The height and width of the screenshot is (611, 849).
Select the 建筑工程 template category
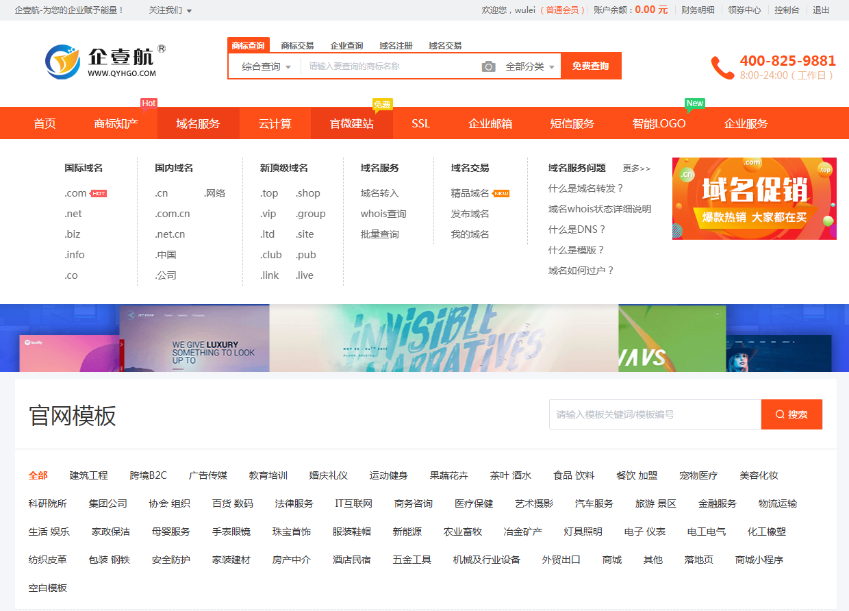pos(88,475)
